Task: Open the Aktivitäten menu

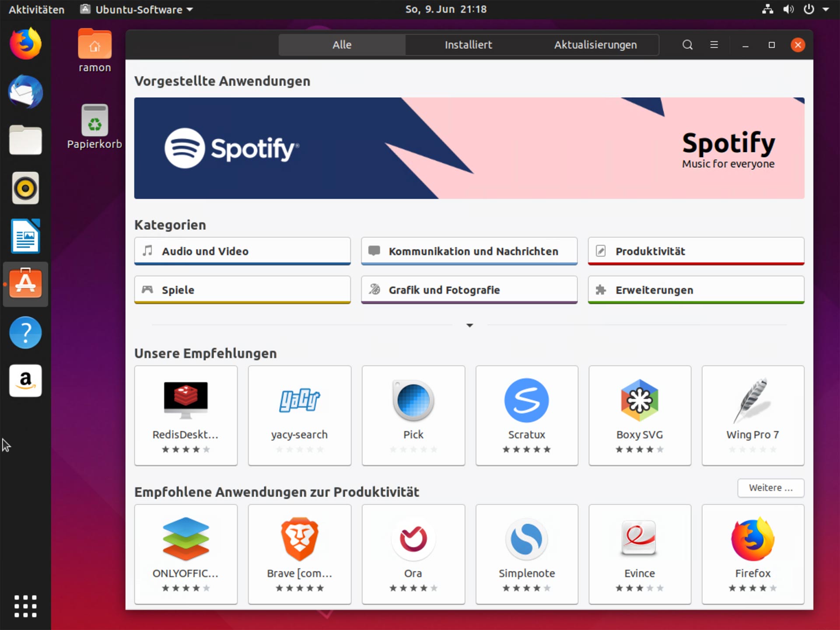Action: coord(36,9)
